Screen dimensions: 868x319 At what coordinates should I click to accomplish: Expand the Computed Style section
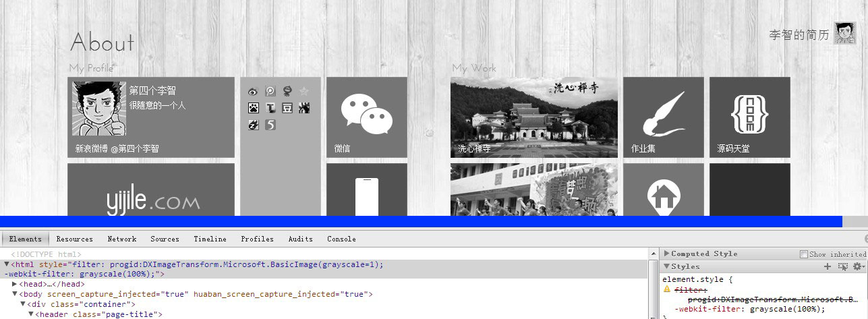tap(667, 254)
